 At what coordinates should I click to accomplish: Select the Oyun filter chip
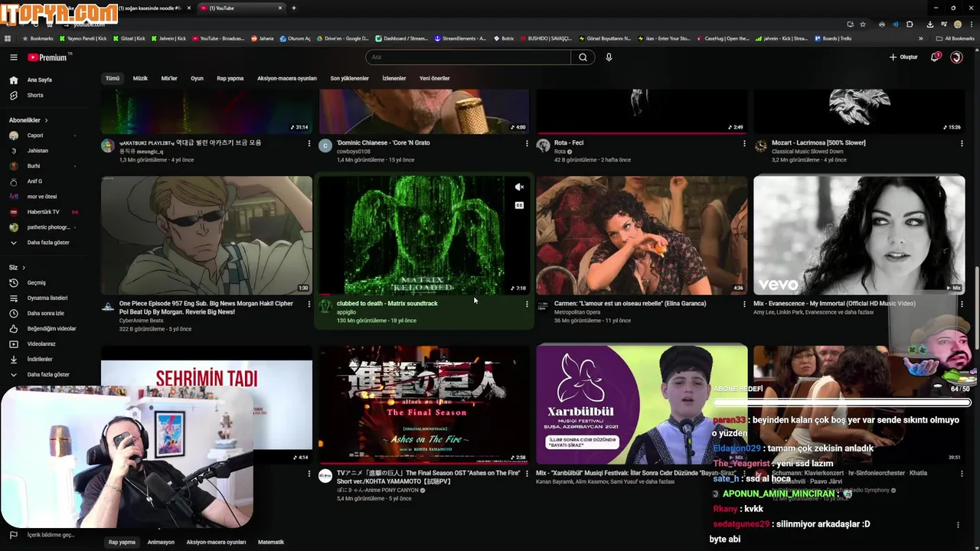197,78
